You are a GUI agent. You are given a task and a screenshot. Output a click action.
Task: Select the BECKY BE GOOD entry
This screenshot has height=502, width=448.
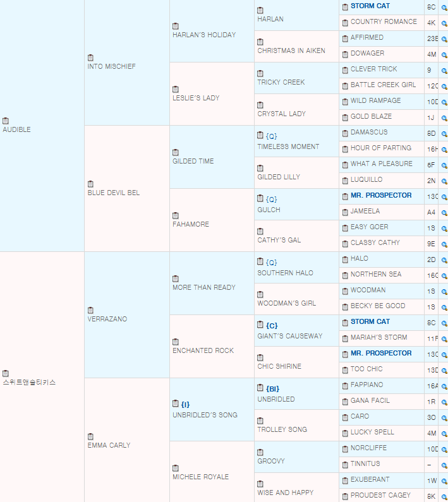coord(378,306)
